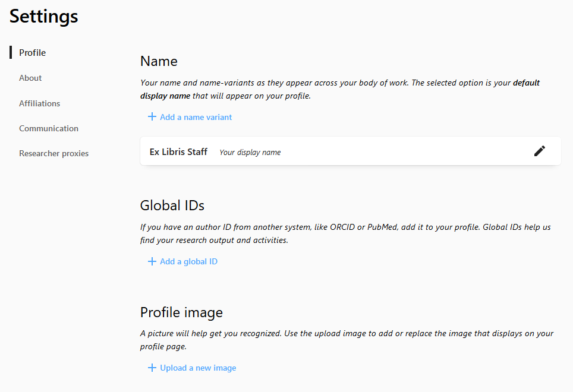
Task: Switch to the Communication settings section
Action: pos(49,128)
